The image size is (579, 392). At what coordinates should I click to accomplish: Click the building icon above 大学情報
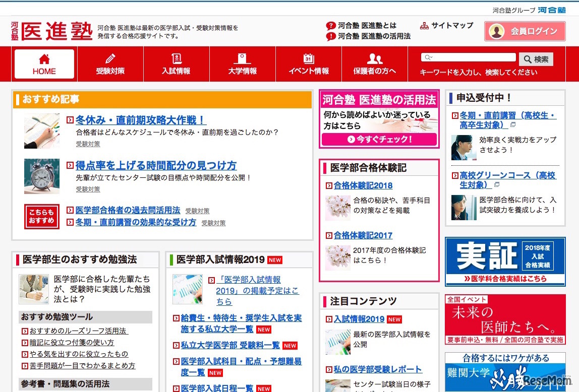[x=242, y=58]
